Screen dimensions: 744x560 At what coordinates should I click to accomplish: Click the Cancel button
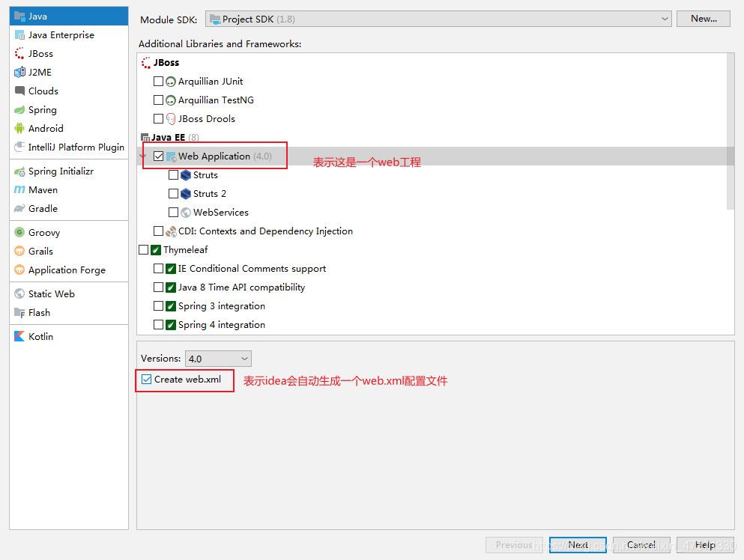pos(641,545)
